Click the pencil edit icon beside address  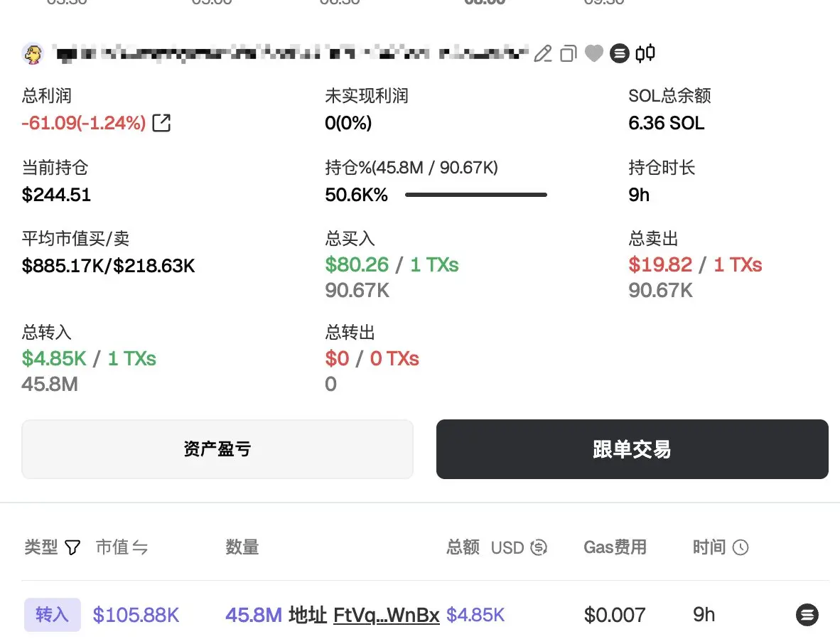point(543,53)
